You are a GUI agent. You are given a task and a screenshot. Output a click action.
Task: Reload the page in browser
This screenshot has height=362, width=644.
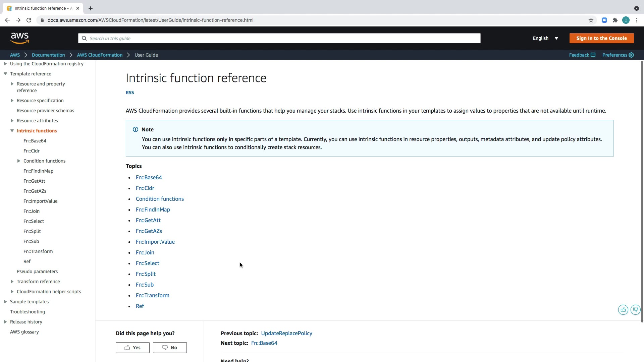point(29,20)
